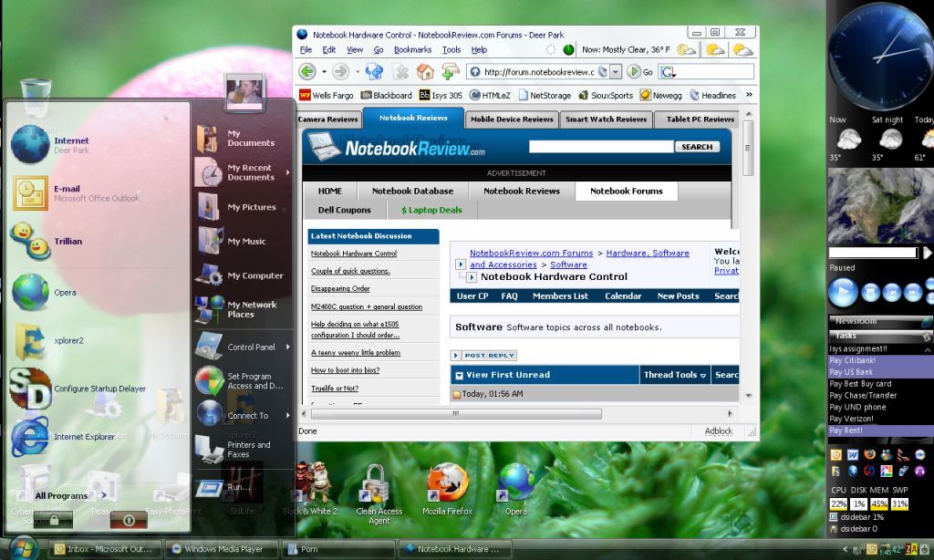The width and height of the screenshot is (934, 560).
Task: Open the File menu in the browser
Action: point(306,50)
